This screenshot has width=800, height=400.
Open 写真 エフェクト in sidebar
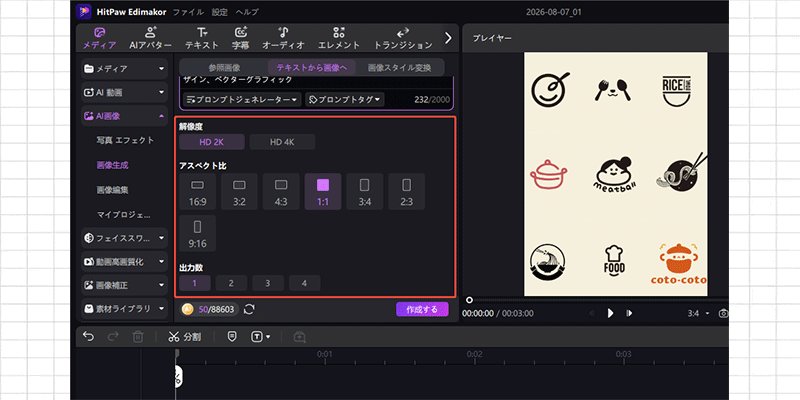(x=125, y=140)
